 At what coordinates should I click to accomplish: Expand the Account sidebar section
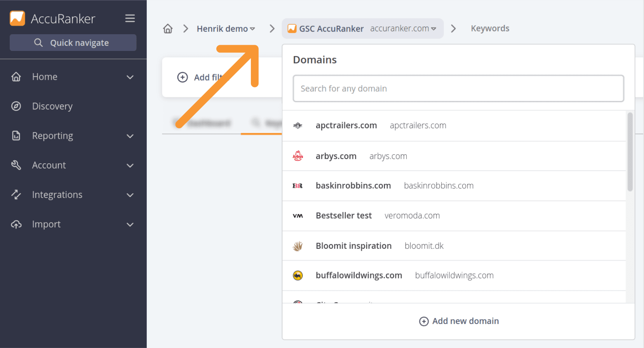pos(130,166)
